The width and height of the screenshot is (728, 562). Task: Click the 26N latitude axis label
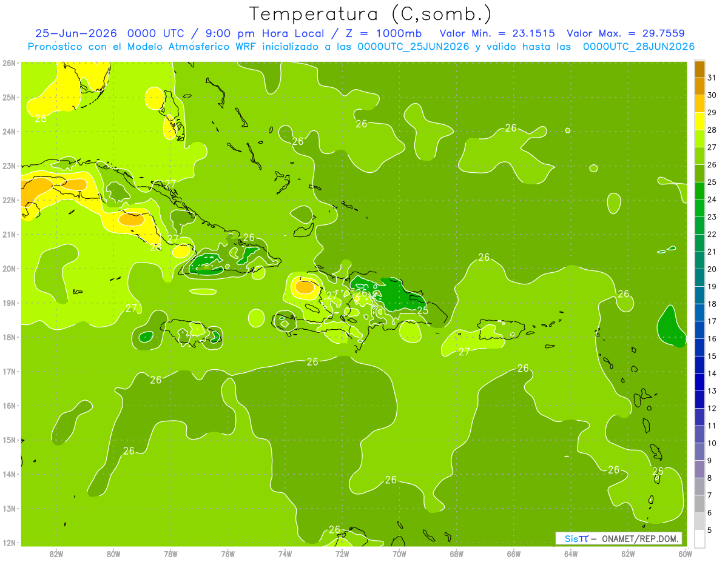click(9, 62)
